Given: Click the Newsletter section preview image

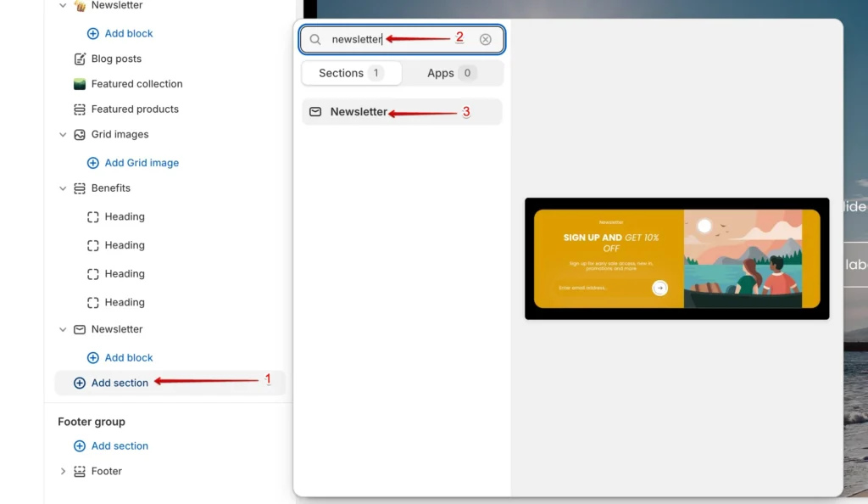Looking at the screenshot, I should pyautogui.click(x=677, y=259).
